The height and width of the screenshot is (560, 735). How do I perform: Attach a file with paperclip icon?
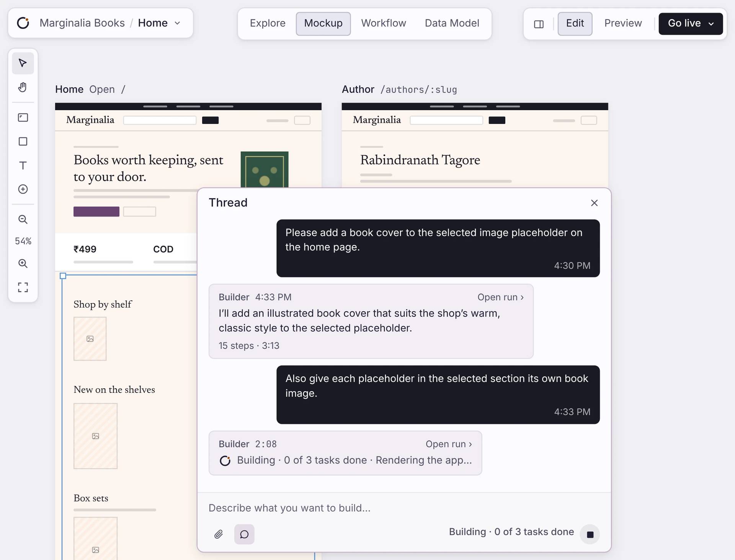point(219,534)
